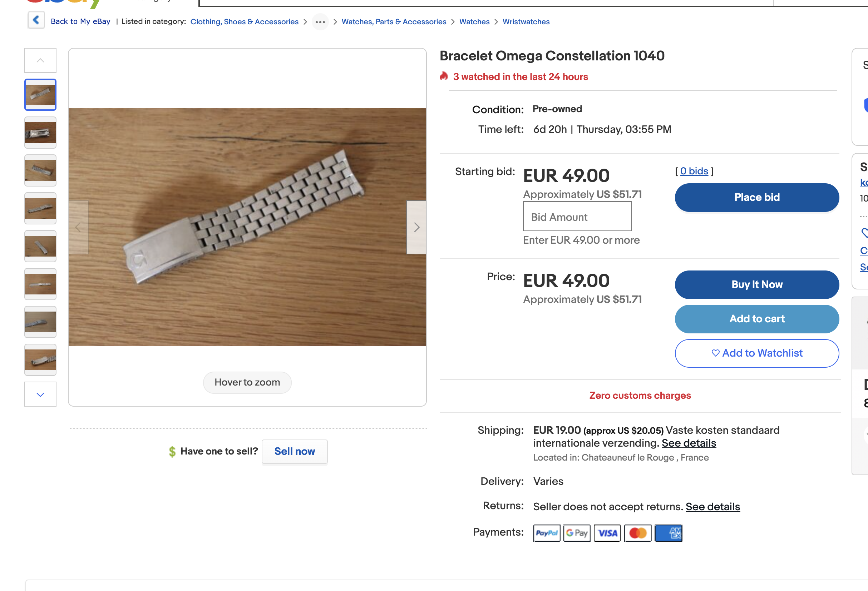The height and width of the screenshot is (591, 868).
Task: Click the Sell now button
Action: 294,451
